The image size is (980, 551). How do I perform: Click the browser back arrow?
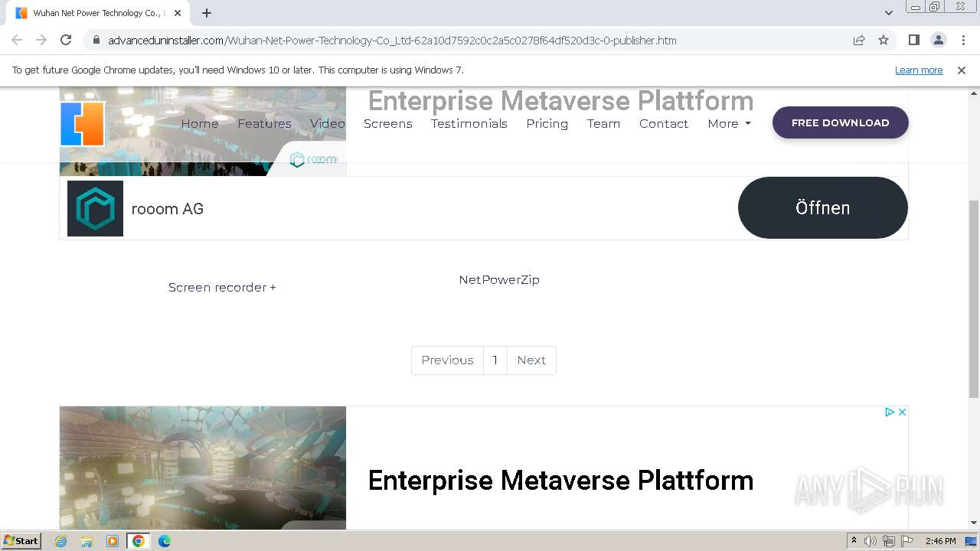click(x=17, y=40)
